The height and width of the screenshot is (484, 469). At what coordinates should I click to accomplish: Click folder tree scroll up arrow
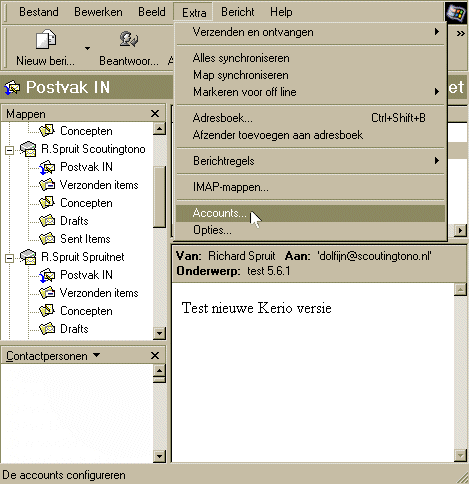[159, 129]
